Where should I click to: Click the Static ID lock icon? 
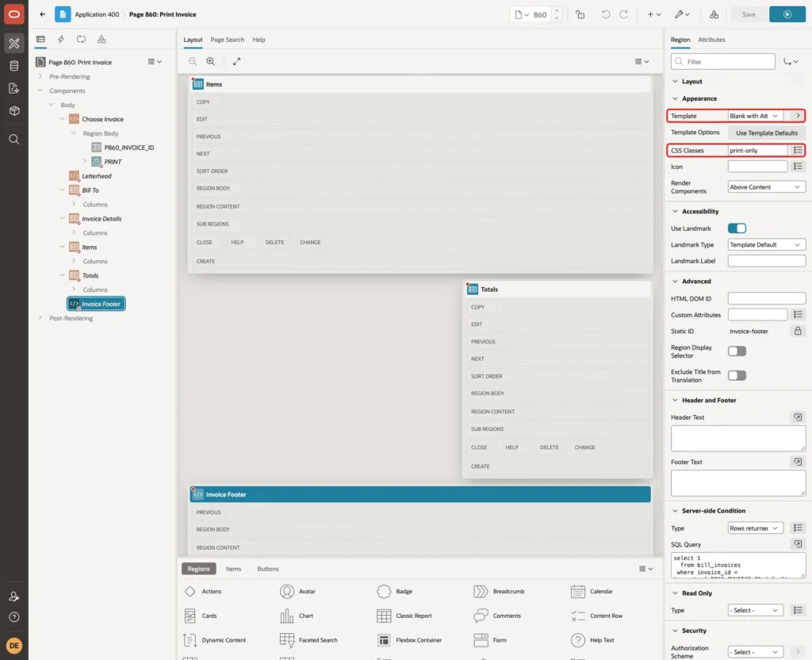pos(798,331)
